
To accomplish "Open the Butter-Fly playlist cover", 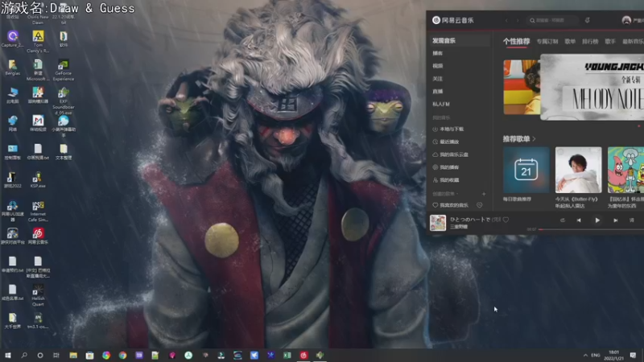I will click(x=578, y=170).
